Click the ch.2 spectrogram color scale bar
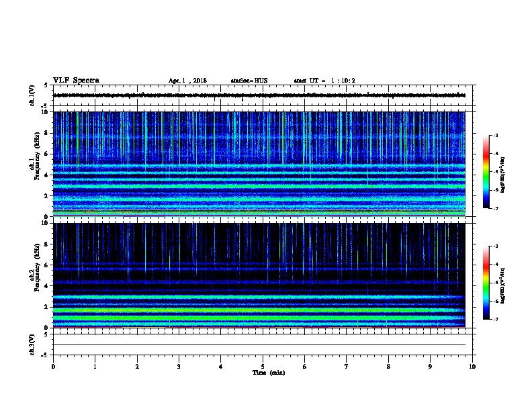This screenshot has height=411, width=532. pos(486,283)
